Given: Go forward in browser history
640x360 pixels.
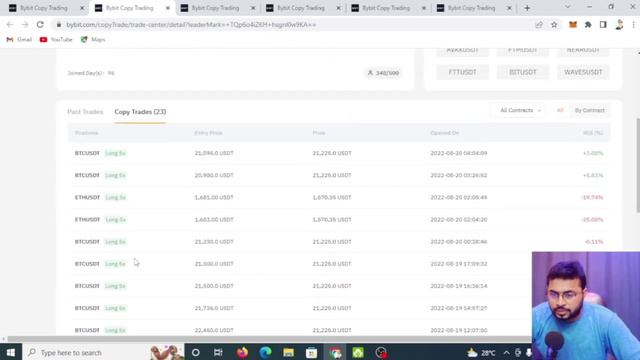Looking at the screenshot, I should 25,25.
